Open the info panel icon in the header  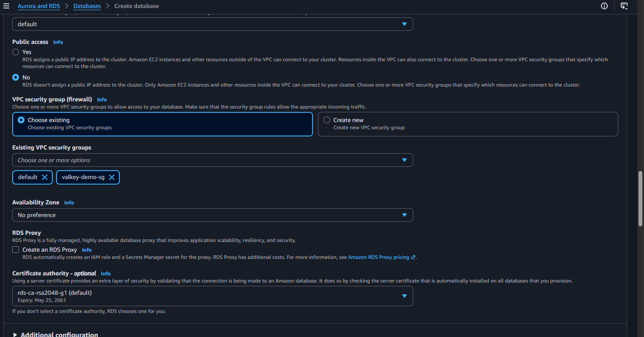click(604, 6)
